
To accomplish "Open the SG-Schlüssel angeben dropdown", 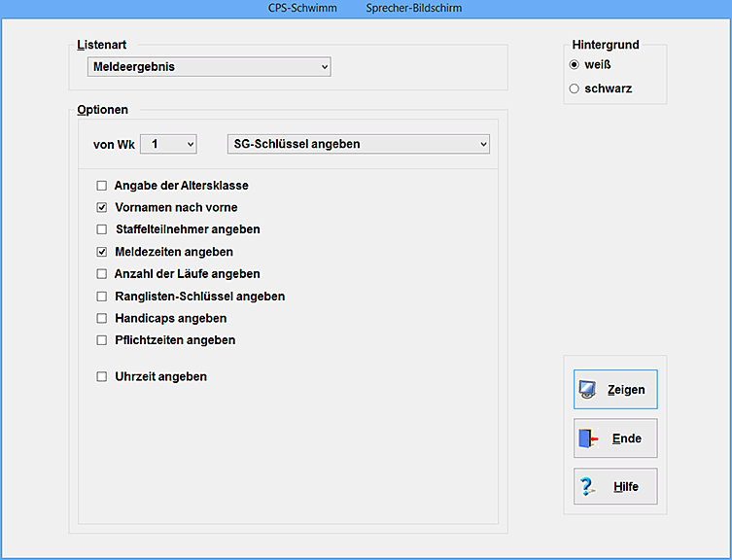I will pos(358,144).
